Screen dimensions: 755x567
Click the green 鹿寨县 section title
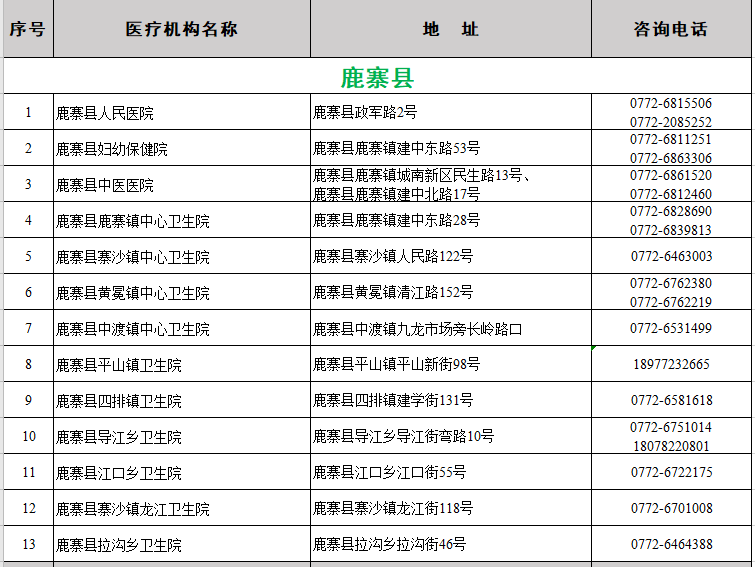(x=377, y=78)
